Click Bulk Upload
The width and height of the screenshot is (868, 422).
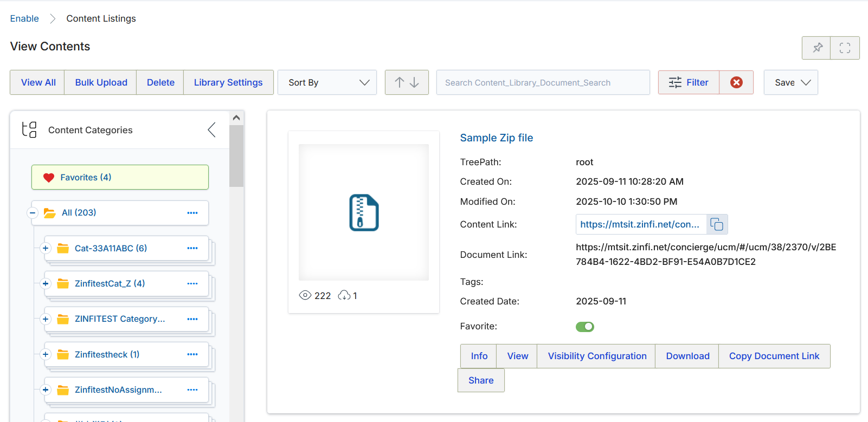tap(101, 82)
